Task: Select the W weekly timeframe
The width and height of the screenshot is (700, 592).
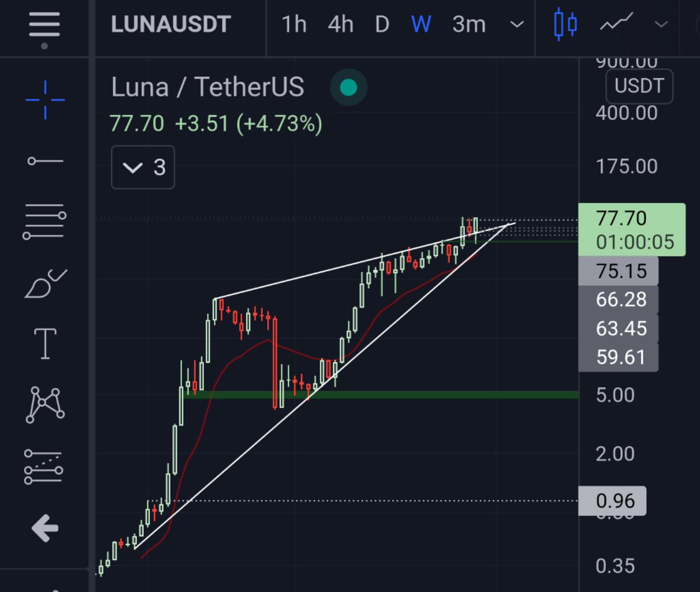Action: tap(421, 24)
